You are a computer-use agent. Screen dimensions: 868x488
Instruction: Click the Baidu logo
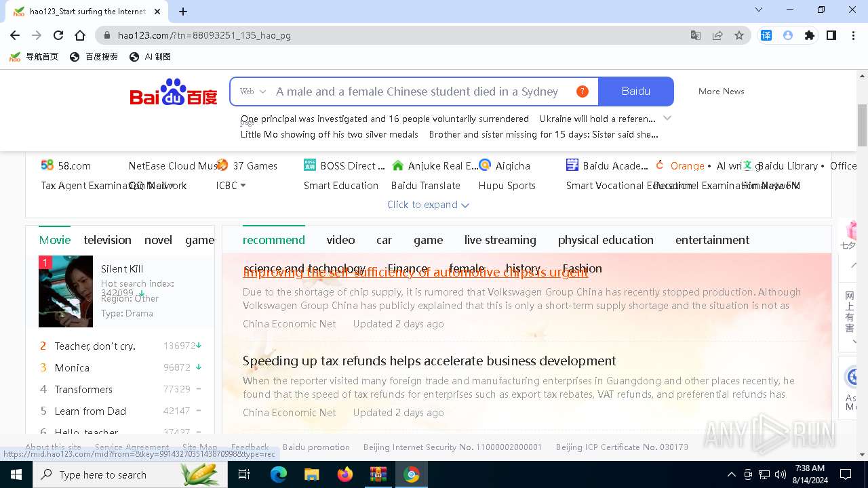coord(174,91)
